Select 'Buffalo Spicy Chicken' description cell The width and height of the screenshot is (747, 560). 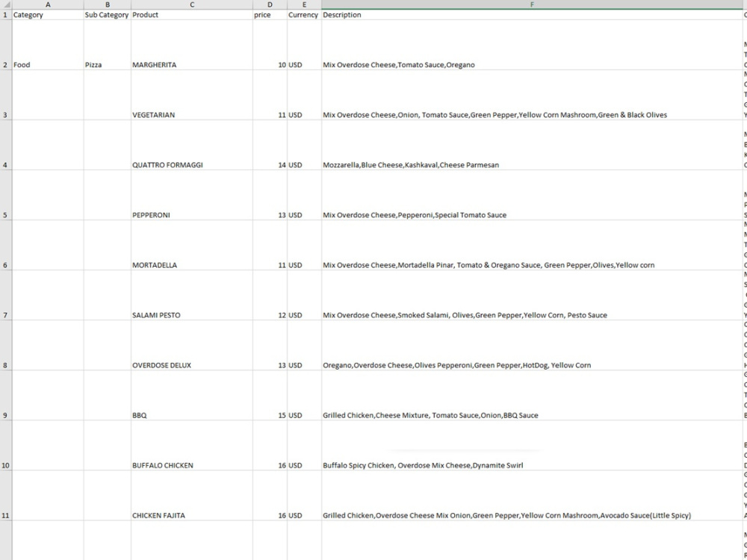pos(532,446)
